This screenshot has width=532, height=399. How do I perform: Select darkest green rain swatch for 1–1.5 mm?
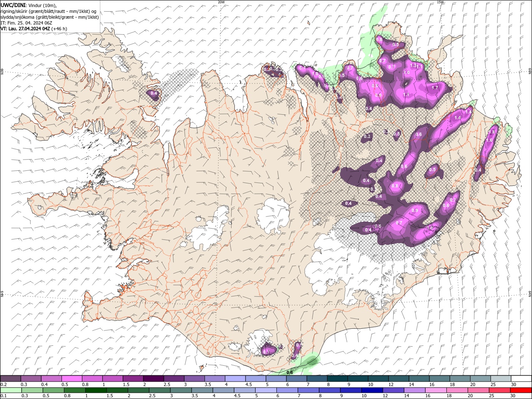click(x=96, y=390)
